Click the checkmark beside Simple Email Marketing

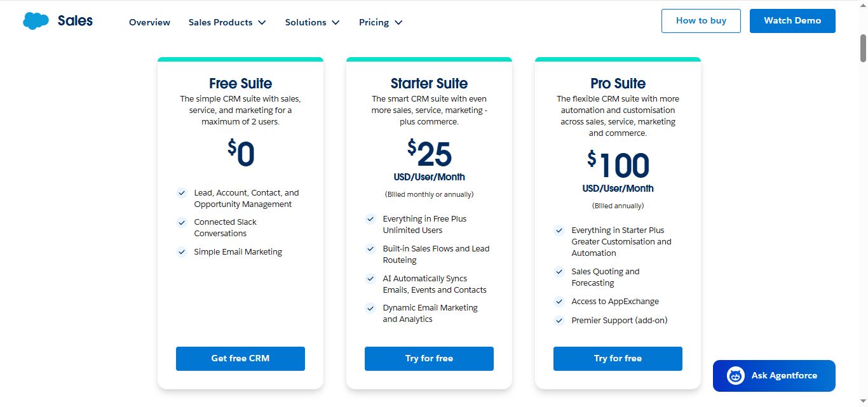coord(181,252)
